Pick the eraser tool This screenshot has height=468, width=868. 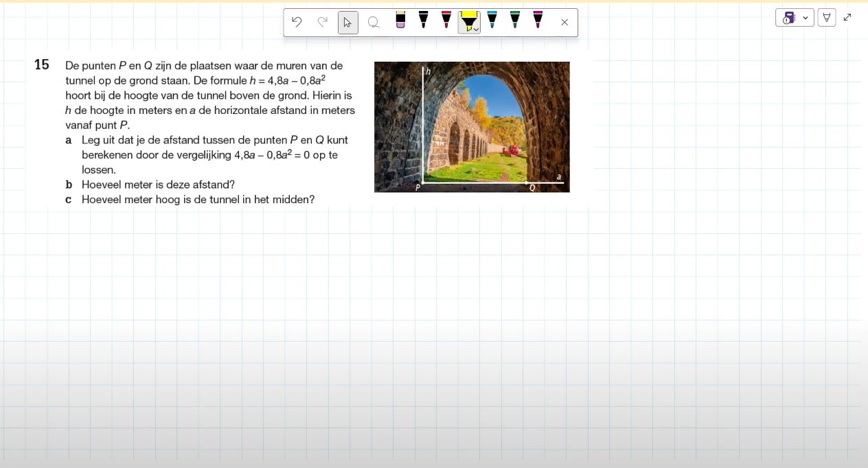click(x=400, y=20)
